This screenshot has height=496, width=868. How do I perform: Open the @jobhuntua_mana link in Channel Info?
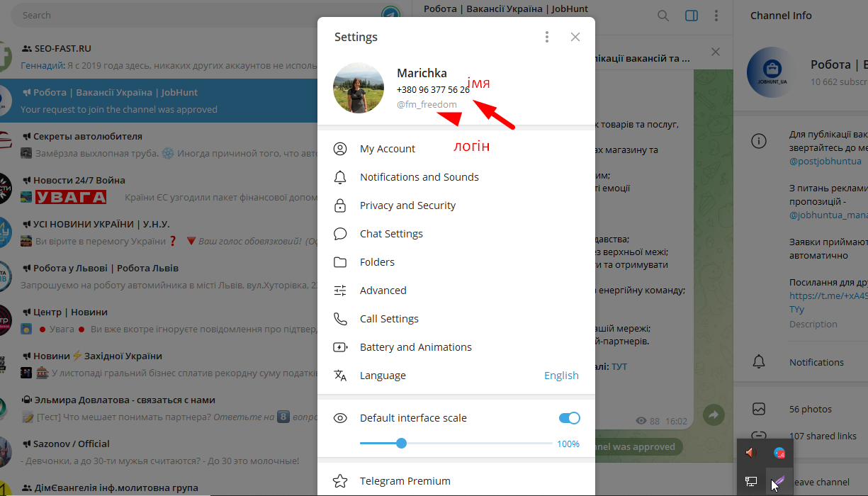pos(828,215)
